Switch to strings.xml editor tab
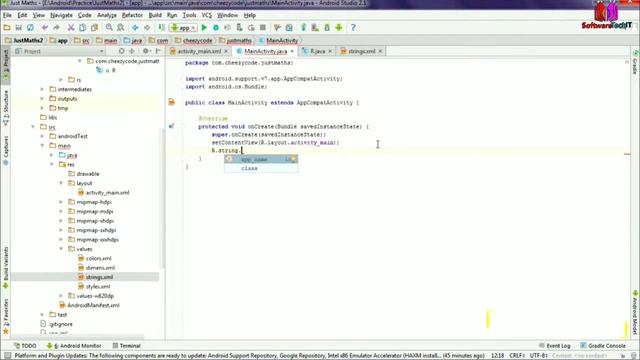Viewport: 640px width, 360px height. (361, 51)
